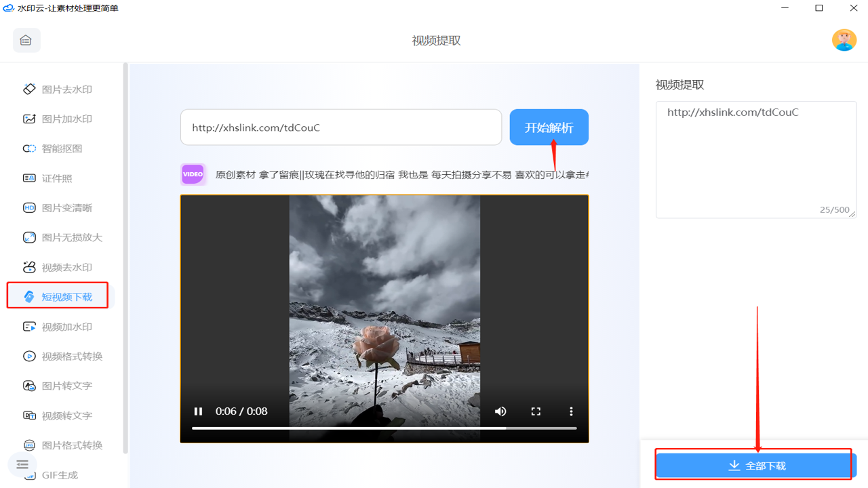This screenshot has height=488, width=868.
Task: Minimize the 水印云 window
Action: (x=785, y=8)
